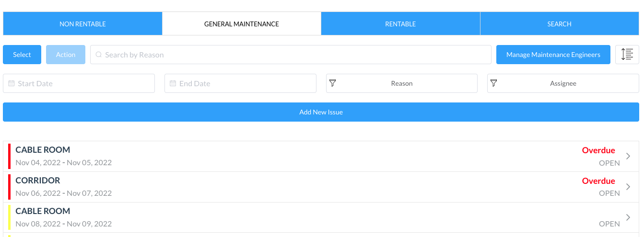This screenshot has height=237, width=644.
Task: Click the calendar icon in Start Date
Action: pyautogui.click(x=12, y=83)
